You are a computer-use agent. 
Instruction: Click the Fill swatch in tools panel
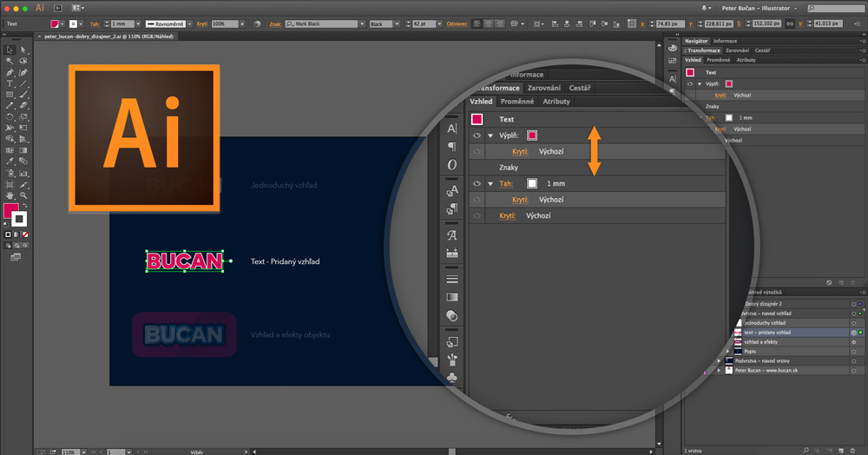pos(11,212)
